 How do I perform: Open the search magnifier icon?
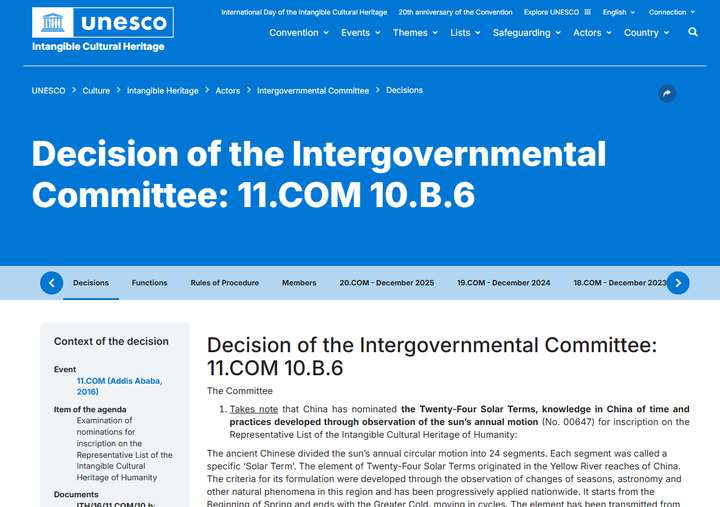[x=693, y=32]
